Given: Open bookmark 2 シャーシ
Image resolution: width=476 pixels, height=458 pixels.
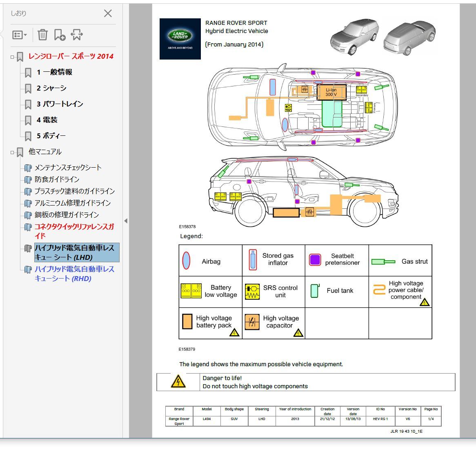Looking at the screenshot, I should pos(51,88).
